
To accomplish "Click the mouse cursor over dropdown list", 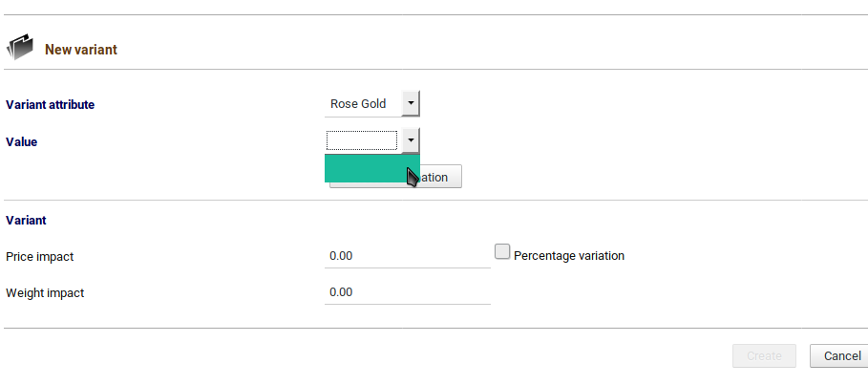I will [x=413, y=178].
